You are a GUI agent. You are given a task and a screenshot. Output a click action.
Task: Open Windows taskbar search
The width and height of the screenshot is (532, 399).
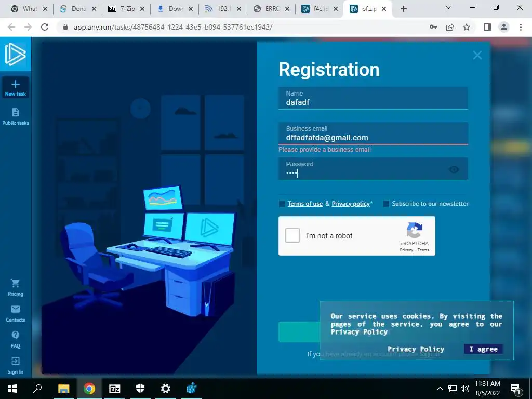click(x=37, y=389)
